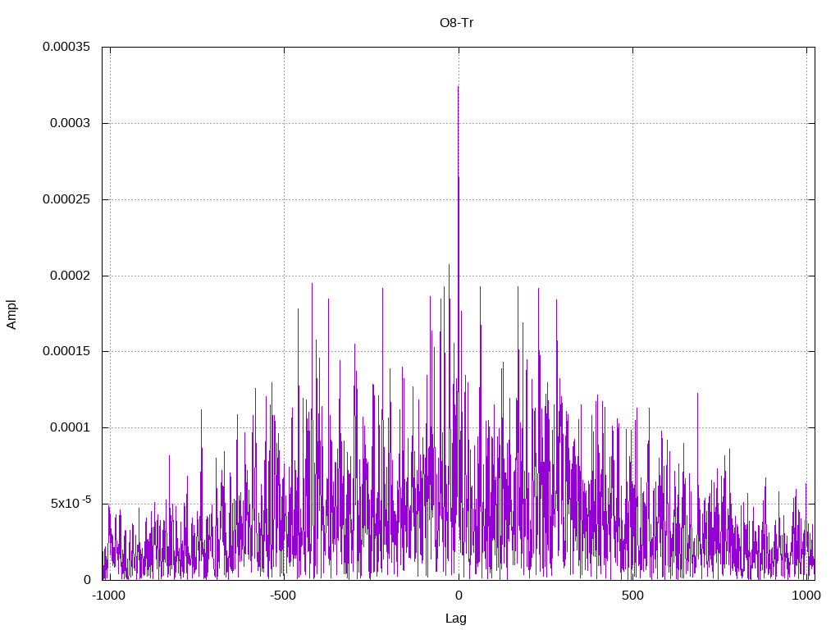
Task: Click x-axis tick label -1000
Action: coord(109,596)
